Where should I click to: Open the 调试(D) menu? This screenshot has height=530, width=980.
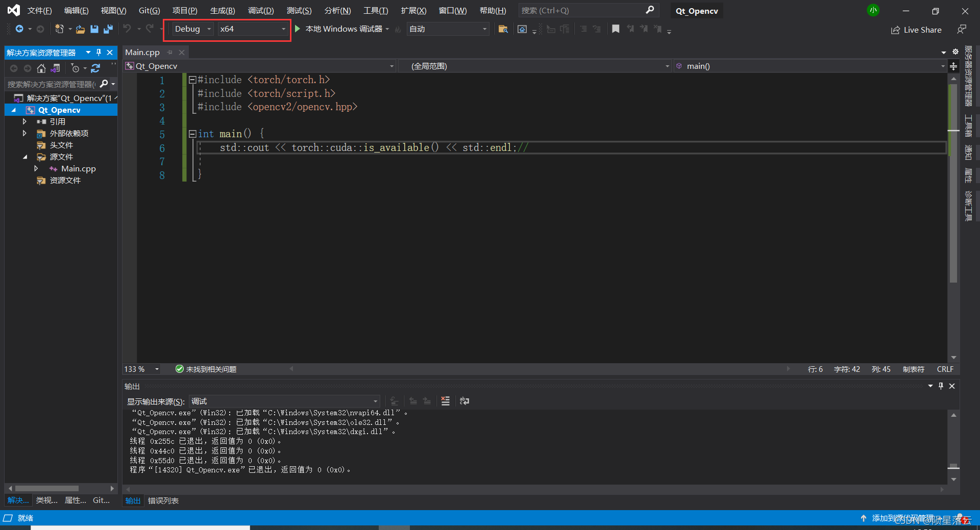click(x=260, y=10)
